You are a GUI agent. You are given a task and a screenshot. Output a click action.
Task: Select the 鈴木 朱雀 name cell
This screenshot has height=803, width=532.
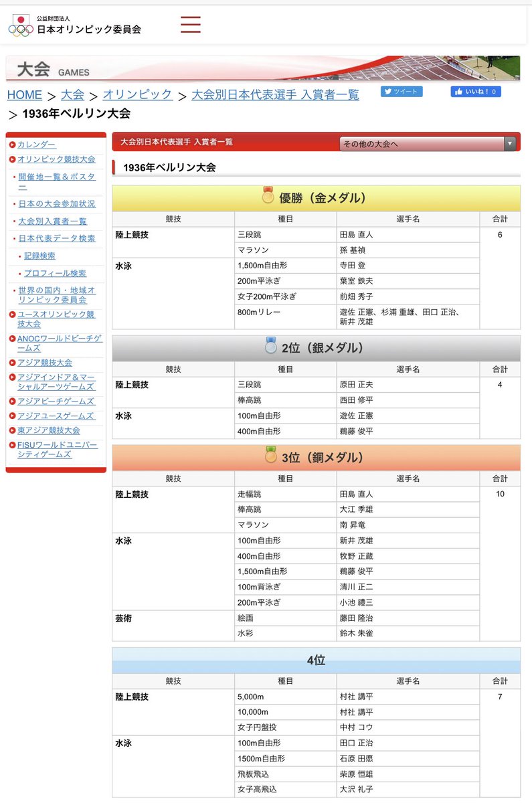pos(408,634)
